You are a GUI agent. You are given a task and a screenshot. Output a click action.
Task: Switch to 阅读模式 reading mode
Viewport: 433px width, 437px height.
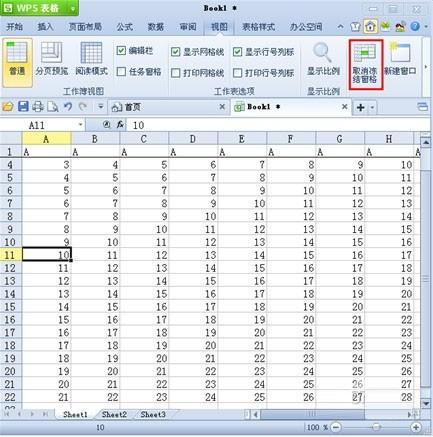coord(91,59)
